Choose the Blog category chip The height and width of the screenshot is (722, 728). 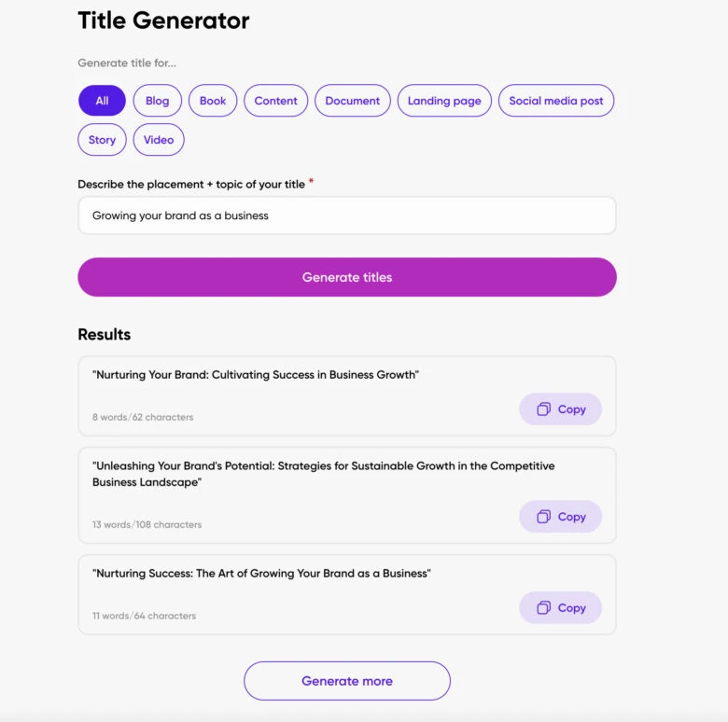(157, 101)
